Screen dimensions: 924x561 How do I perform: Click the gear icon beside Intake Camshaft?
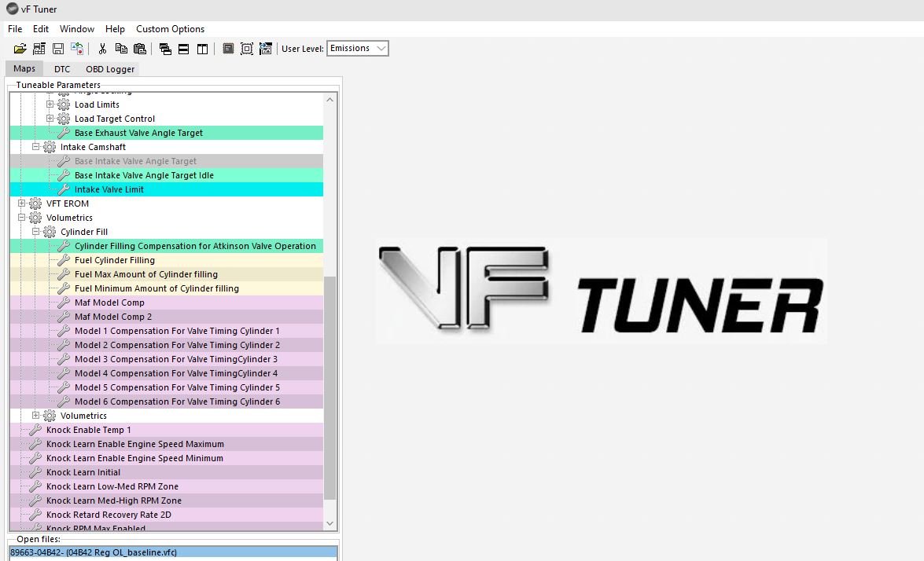50,147
